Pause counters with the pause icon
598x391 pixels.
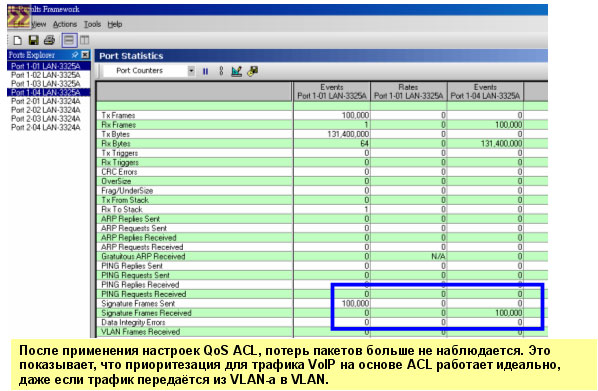click(x=206, y=71)
